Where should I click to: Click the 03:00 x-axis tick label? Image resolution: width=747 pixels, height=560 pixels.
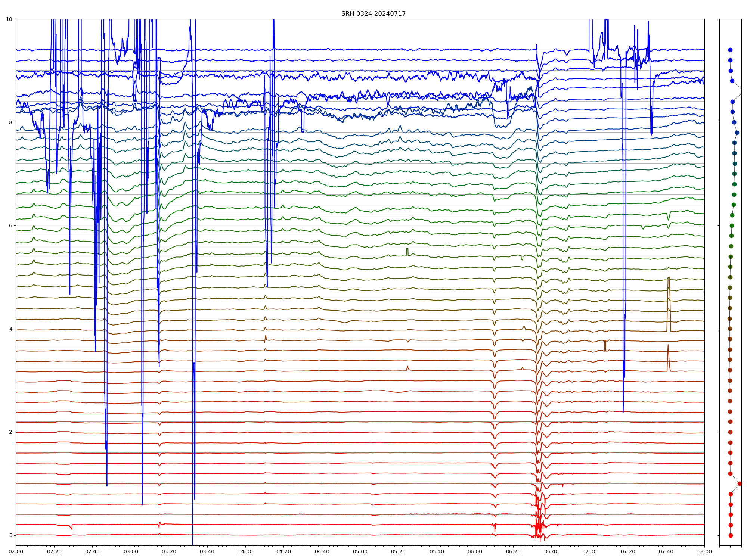tap(131, 551)
